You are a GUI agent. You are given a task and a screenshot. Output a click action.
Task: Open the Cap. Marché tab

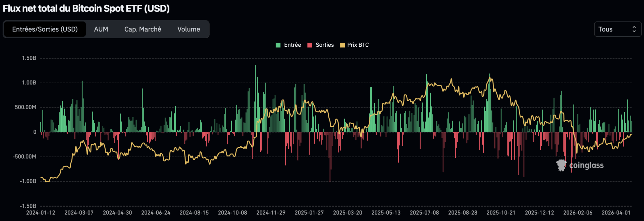pos(143,29)
